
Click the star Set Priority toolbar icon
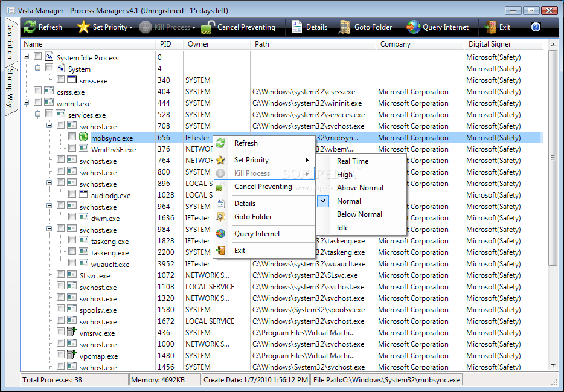tap(83, 27)
